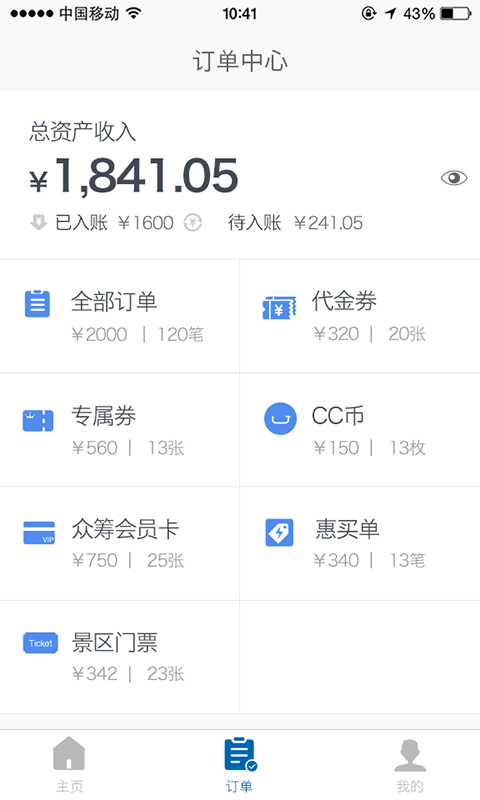The image size is (480, 800).
Task: Tap the battery indicator in status bar
Action: [x=456, y=13]
